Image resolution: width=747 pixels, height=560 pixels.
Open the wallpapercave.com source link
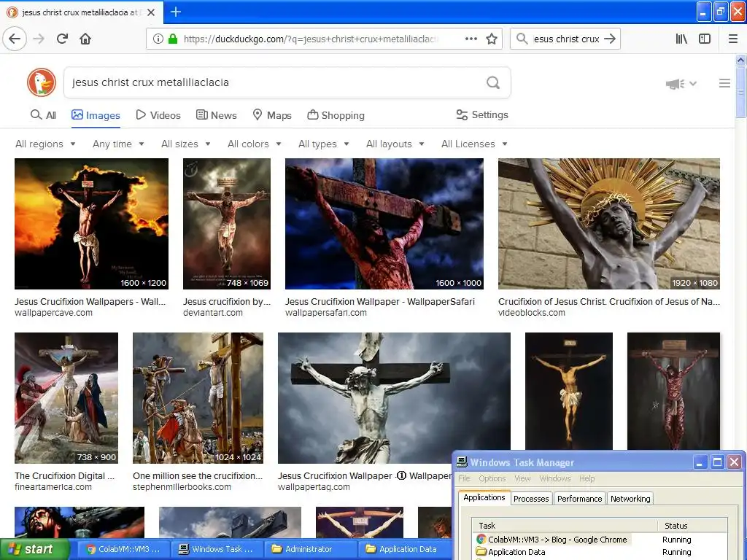[54, 313]
